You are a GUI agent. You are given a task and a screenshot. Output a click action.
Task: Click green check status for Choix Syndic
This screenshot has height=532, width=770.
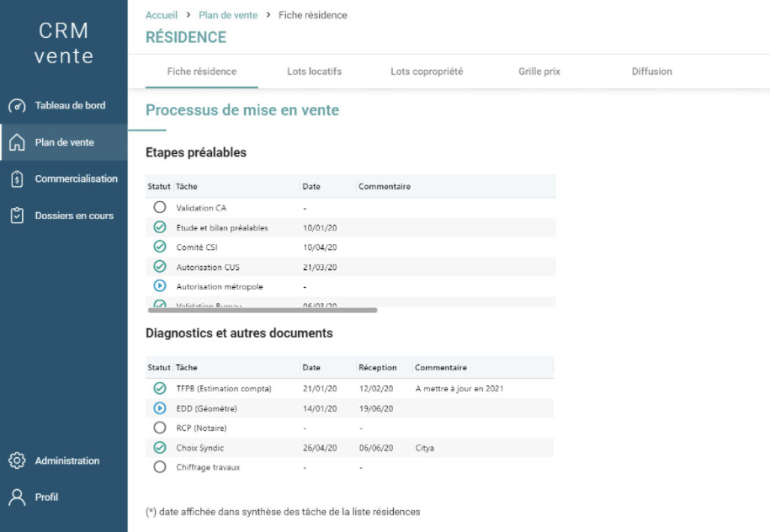point(160,447)
